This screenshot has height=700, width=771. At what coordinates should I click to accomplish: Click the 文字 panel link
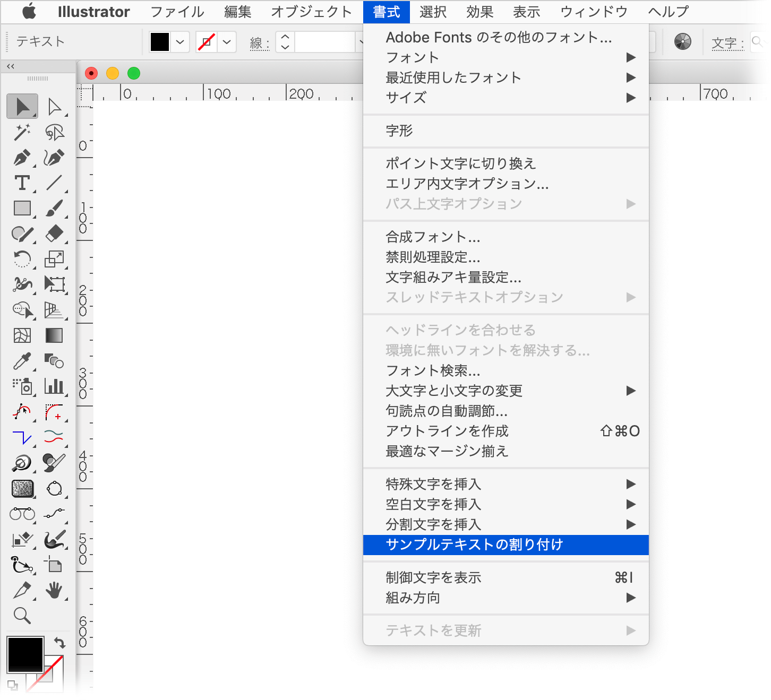727,43
